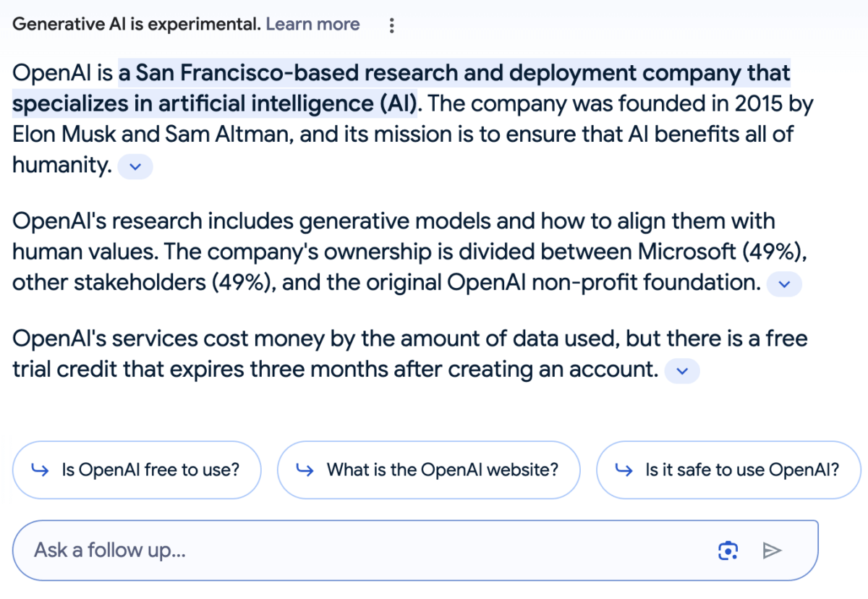Viewport: 868px width, 599px height.
Task: Click the camera icon inside the Ask box
Action: click(x=728, y=550)
